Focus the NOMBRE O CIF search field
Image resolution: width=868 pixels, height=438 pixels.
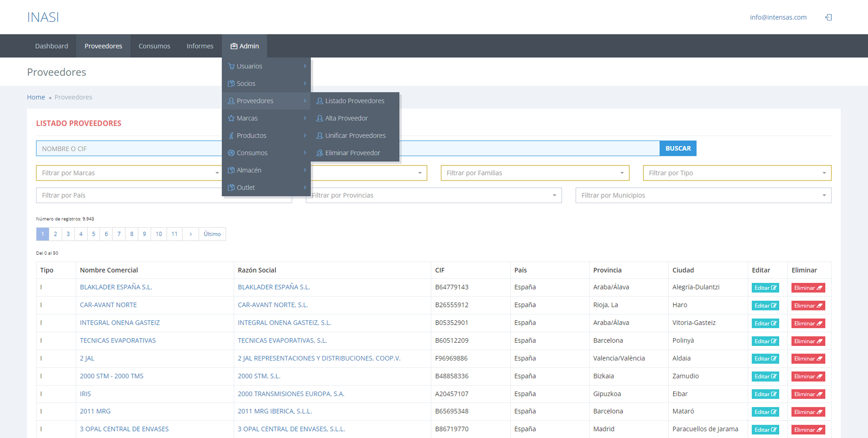129,149
